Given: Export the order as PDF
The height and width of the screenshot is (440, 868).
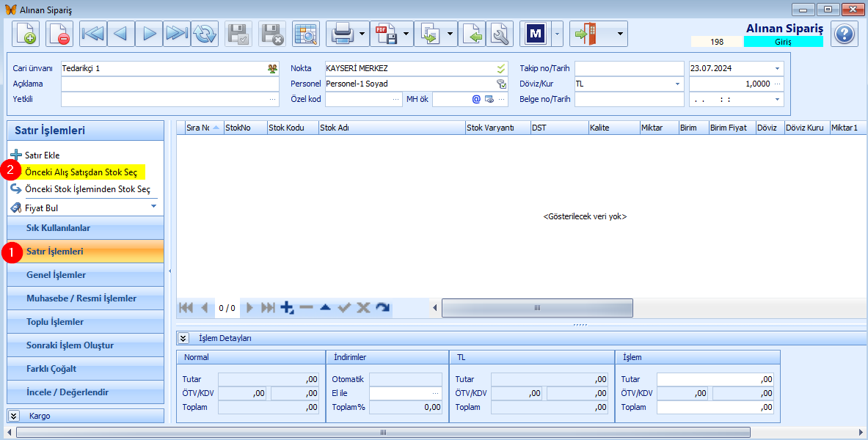Looking at the screenshot, I should (387, 34).
